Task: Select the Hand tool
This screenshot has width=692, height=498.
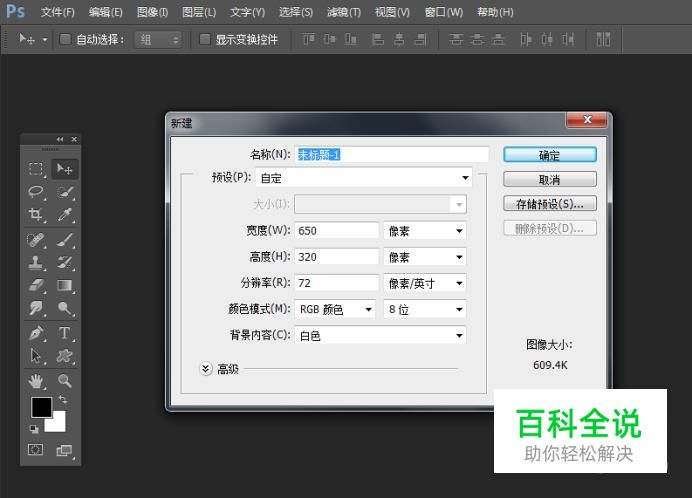Action: 36,380
